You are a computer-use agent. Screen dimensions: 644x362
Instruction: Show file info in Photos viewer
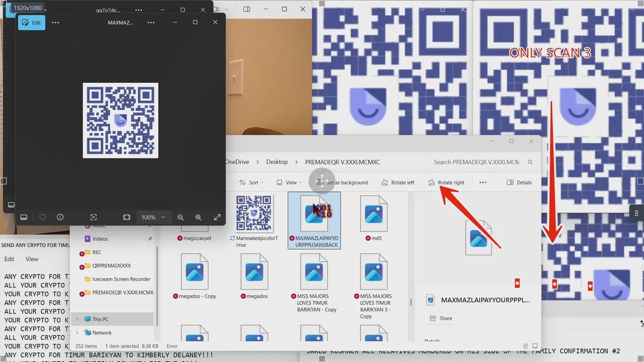tap(60, 217)
